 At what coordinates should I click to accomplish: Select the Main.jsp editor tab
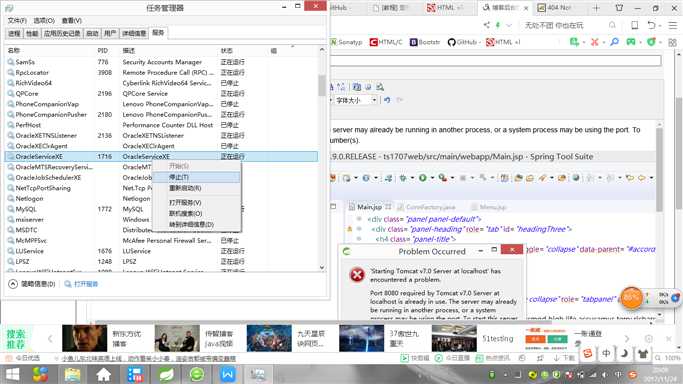(x=369, y=207)
